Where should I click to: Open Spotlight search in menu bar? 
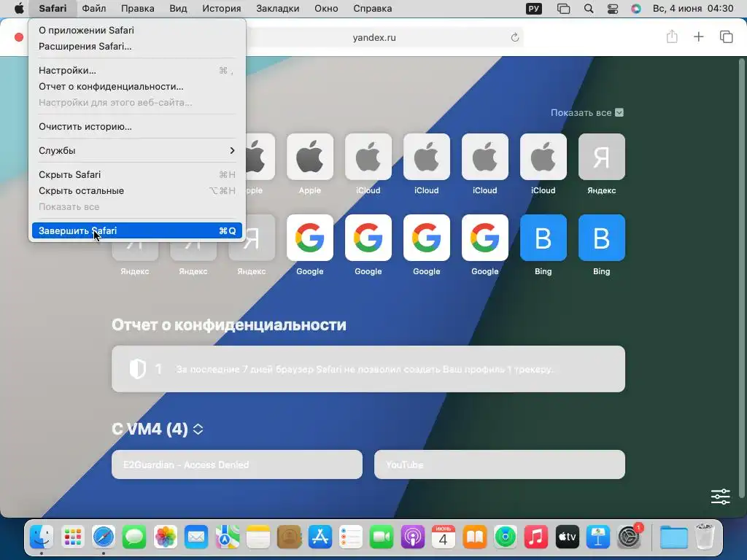pos(589,9)
